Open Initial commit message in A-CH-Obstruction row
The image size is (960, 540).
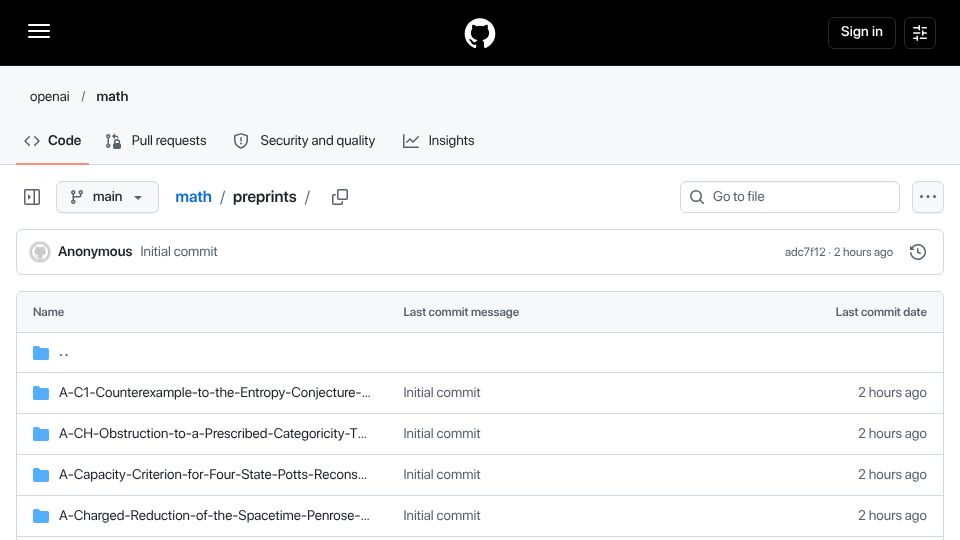pos(441,433)
